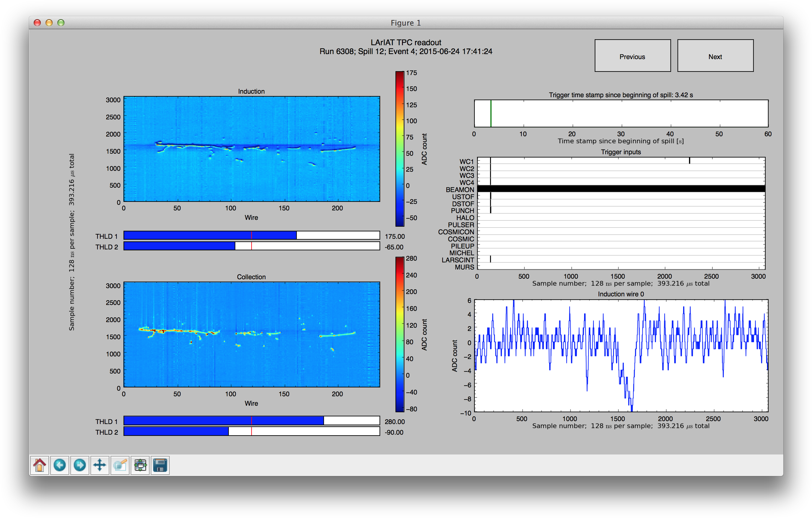Click the forward view arrow icon
Screen dimensions: 812x518
[x=80, y=465]
